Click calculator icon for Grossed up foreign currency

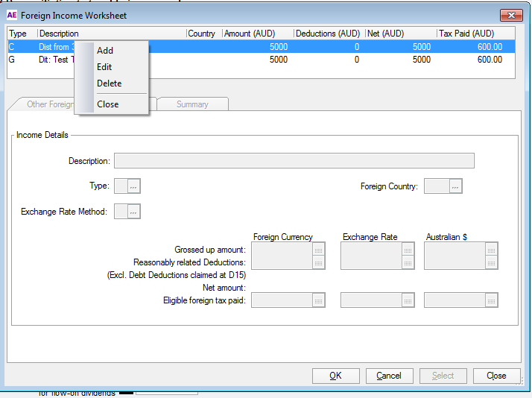[318, 250]
